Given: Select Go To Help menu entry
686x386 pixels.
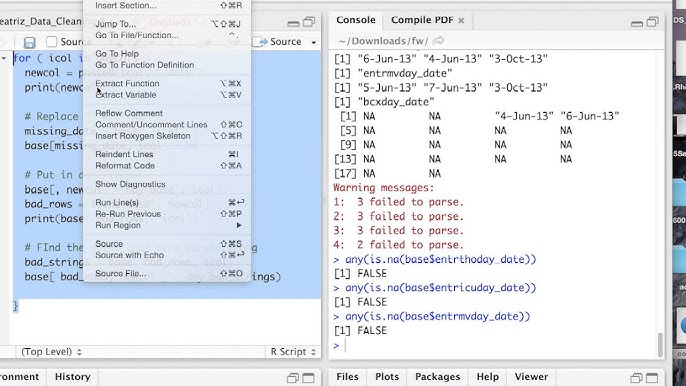Looking at the screenshot, I should tap(167, 54).
